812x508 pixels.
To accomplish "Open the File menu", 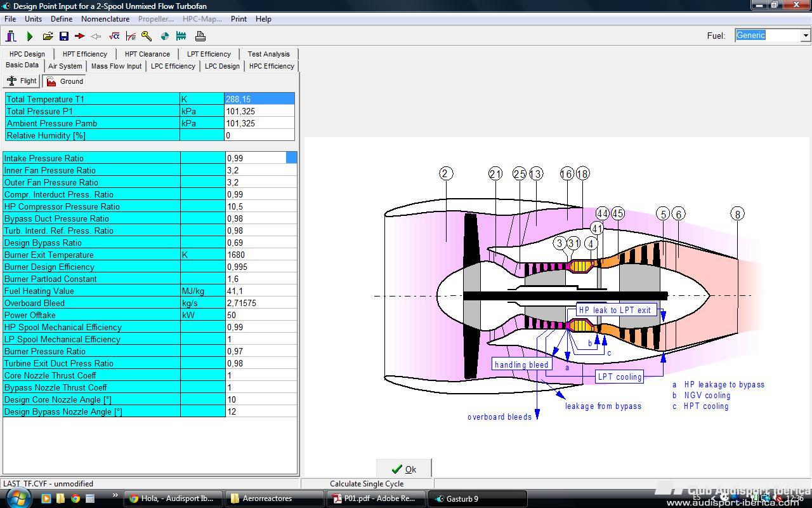I will coord(10,19).
